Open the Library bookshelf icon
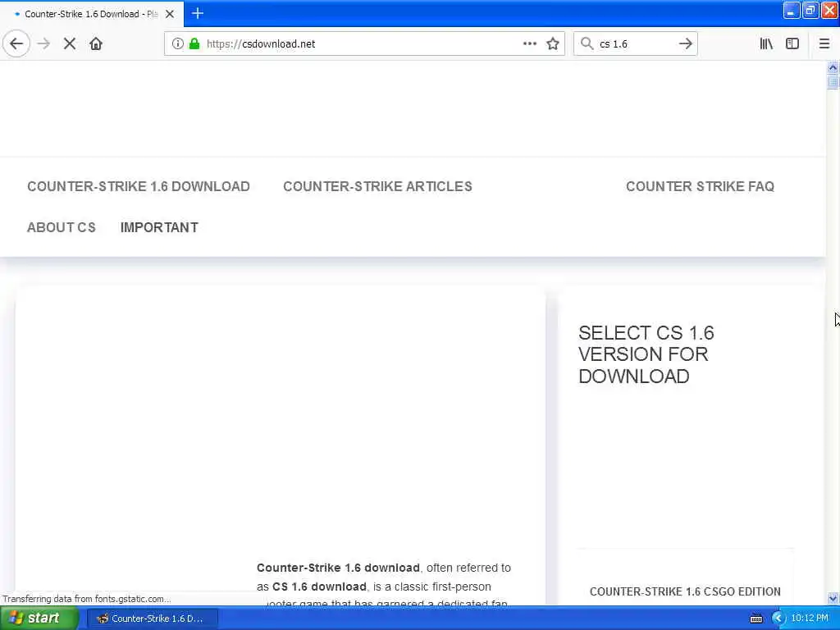Viewport: 840px width, 630px height. click(x=766, y=44)
